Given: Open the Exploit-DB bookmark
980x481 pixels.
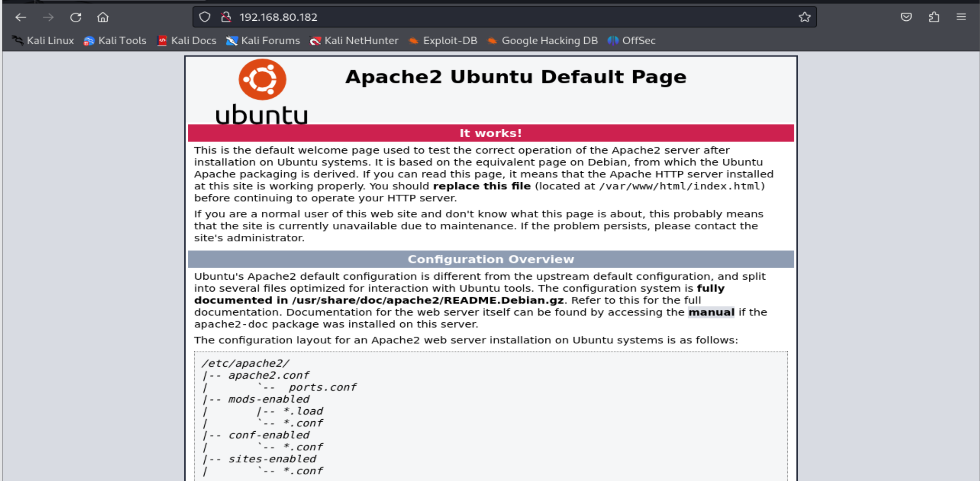Looking at the screenshot, I should click(443, 41).
